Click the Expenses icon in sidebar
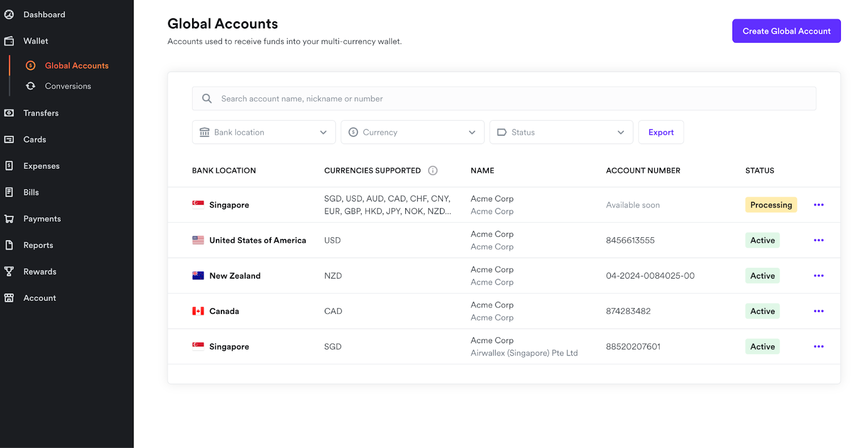This screenshot has height=448, width=868. (9, 166)
